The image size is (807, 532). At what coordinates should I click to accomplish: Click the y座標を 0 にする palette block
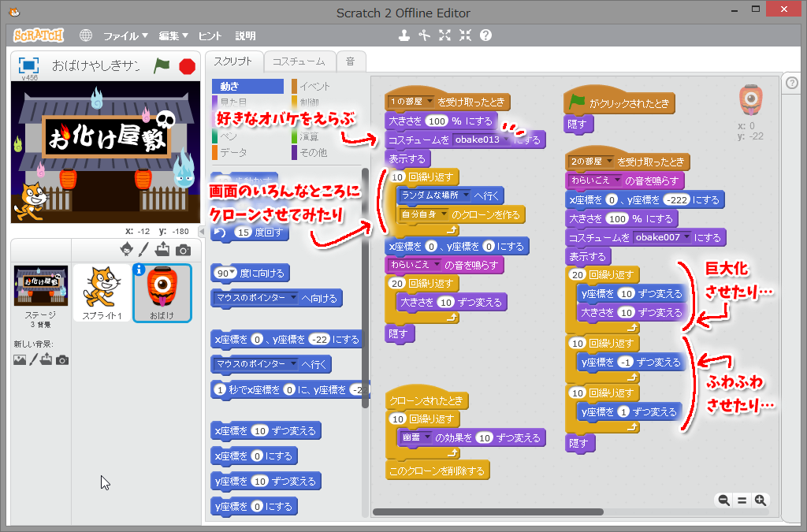(x=255, y=506)
